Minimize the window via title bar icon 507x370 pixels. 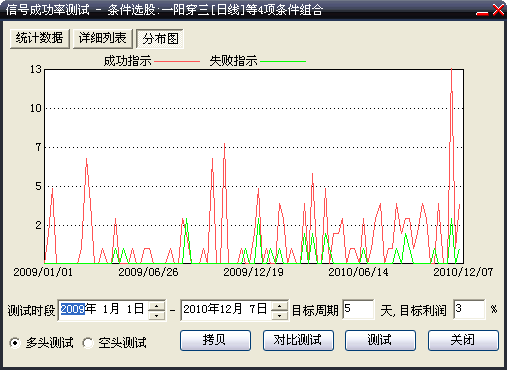482,13
